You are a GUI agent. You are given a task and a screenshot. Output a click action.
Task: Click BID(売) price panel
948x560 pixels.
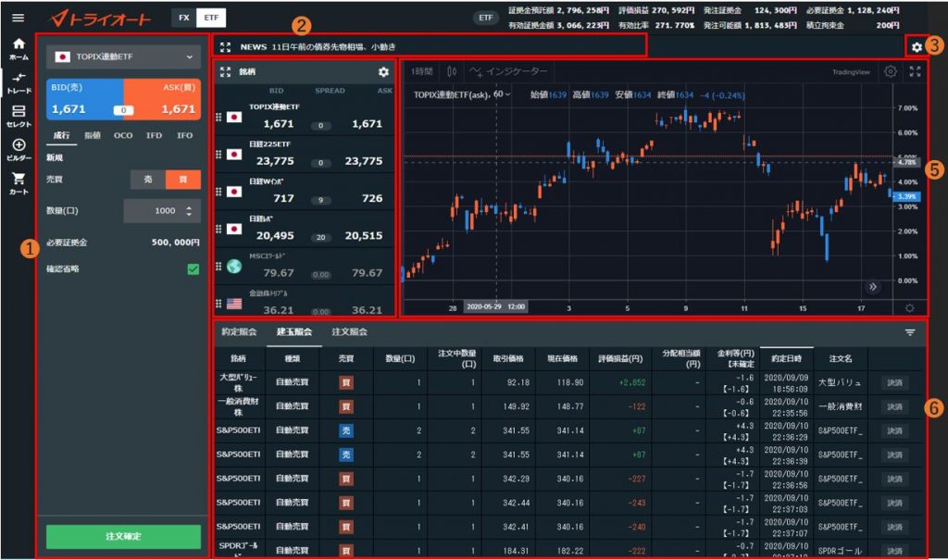click(x=84, y=99)
